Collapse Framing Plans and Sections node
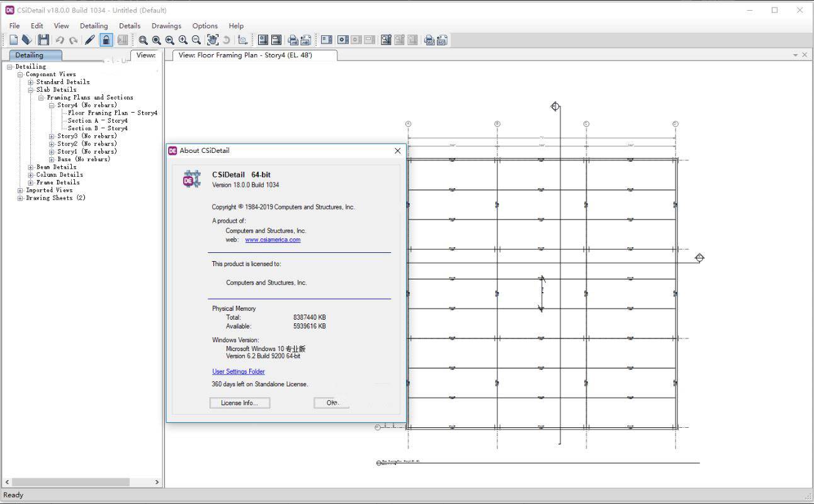814x504 pixels. pos(41,98)
